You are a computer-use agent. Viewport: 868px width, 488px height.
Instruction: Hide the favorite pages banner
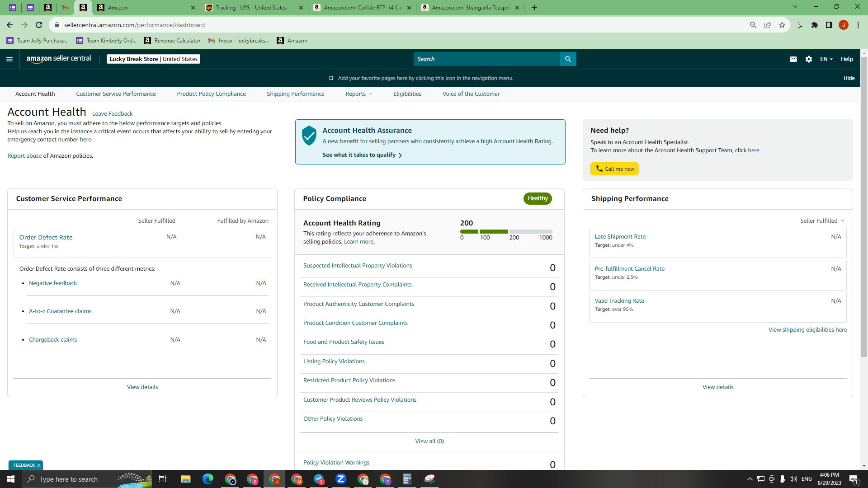(x=849, y=78)
